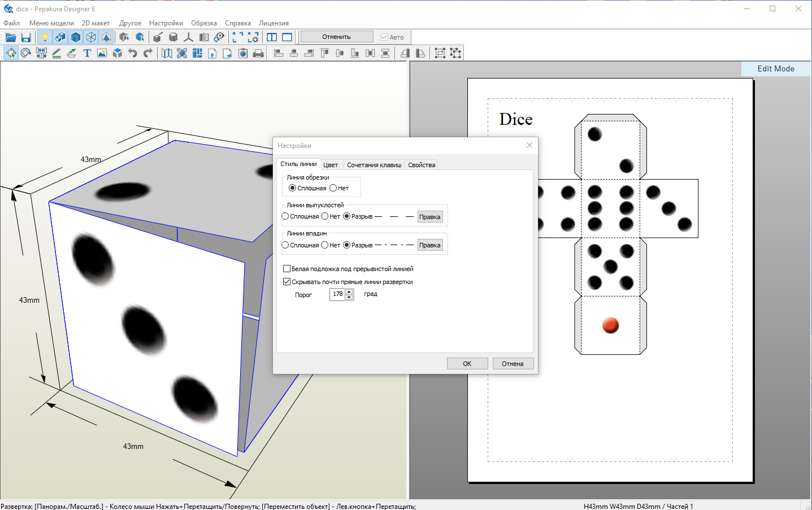Viewport: 812px width, 510px height.
Task: Switch to the Цвет tab
Action: [331, 165]
